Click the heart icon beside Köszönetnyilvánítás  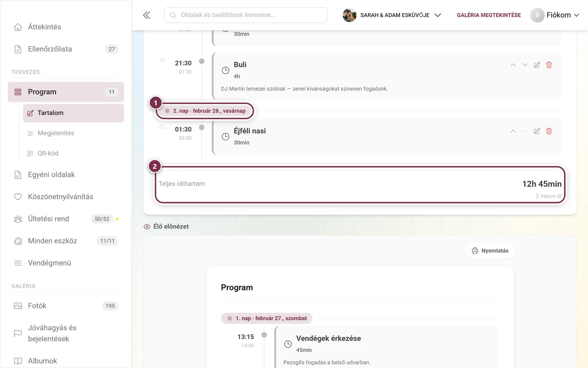(x=18, y=197)
